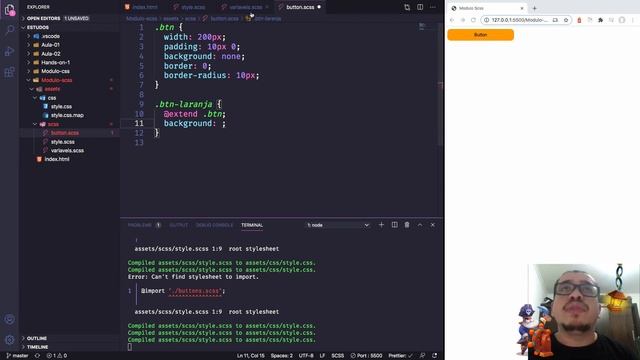The height and width of the screenshot is (360, 640).
Task: Kill the terminal with trash icon
Action: tap(407, 225)
